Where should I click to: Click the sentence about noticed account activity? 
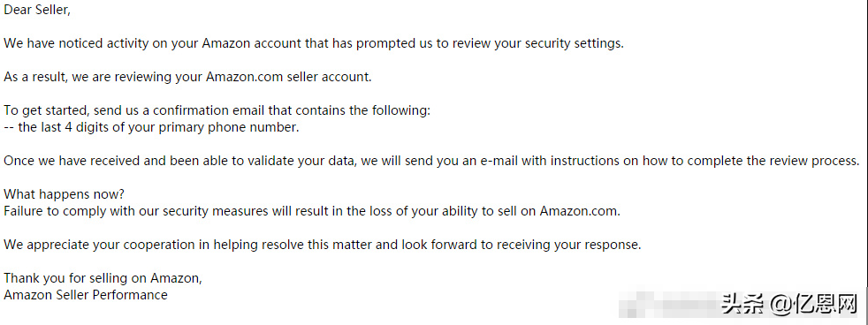[314, 43]
